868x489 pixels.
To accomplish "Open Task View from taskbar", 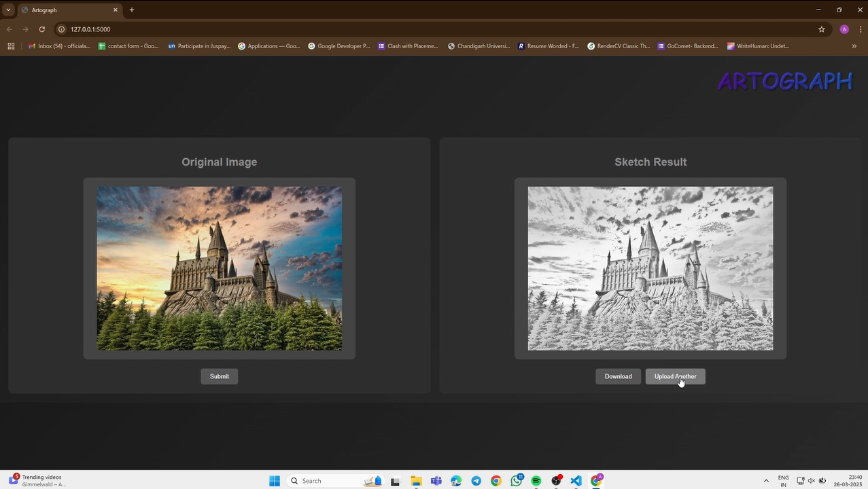I will pyautogui.click(x=395, y=481).
